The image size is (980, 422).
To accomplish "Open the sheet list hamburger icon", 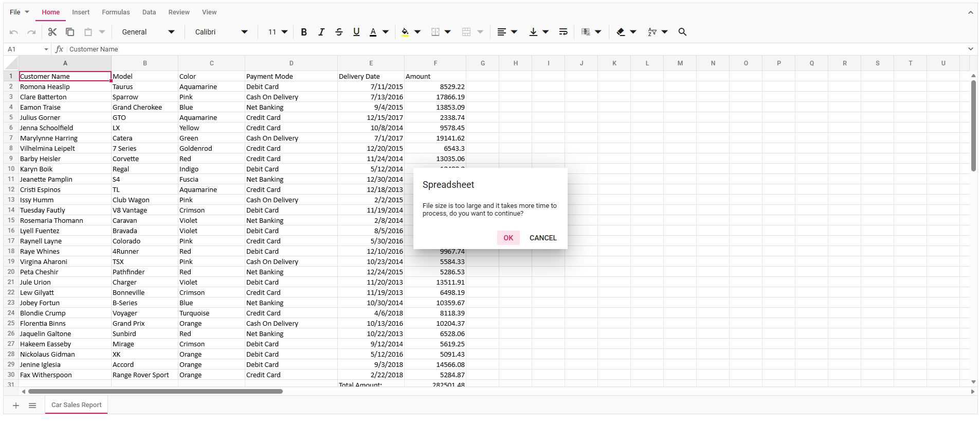I will [32, 406].
